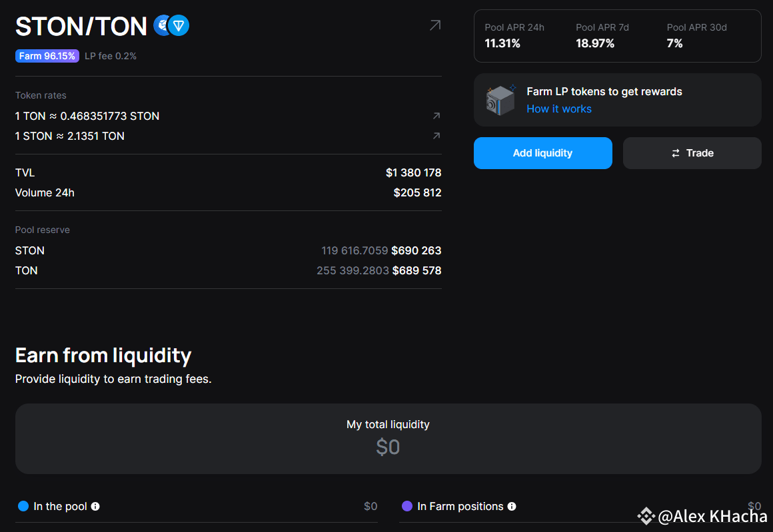773x532 pixels.
Task: Click the TON token logo icon
Action: click(179, 26)
